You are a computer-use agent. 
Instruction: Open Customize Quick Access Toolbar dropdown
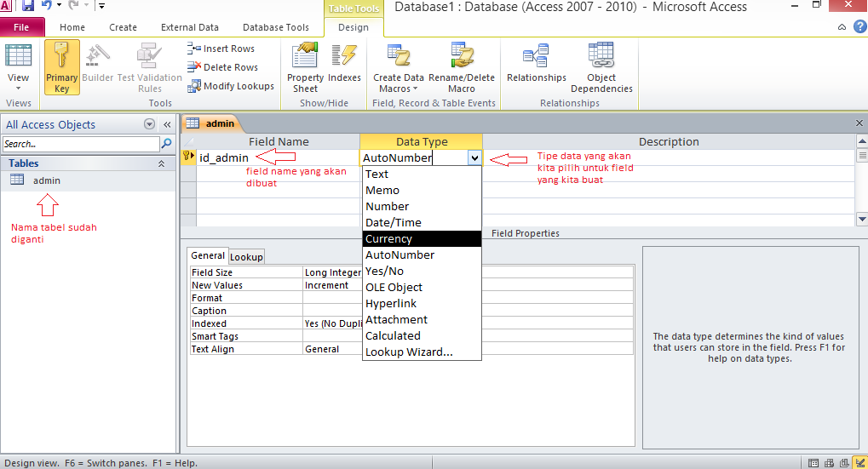tap(101, 6)
